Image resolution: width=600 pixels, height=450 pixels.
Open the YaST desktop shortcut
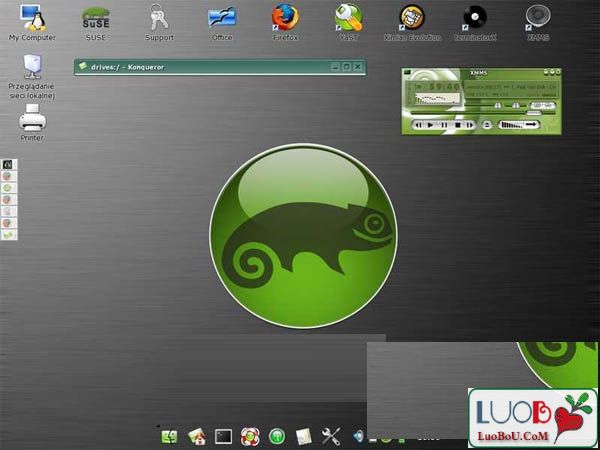(349, 22)
